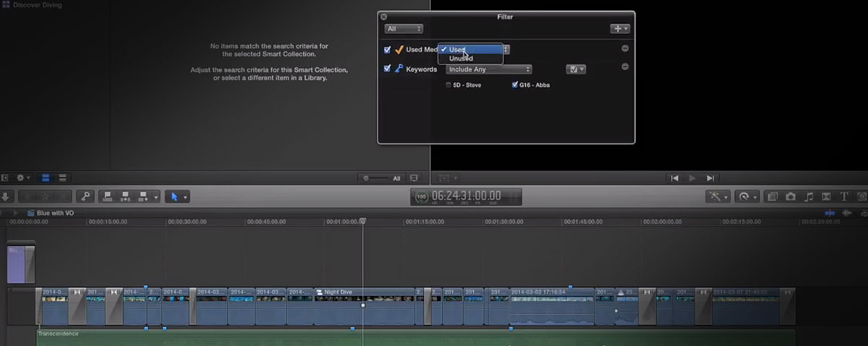Screen dimensions: 868x346
Task: Open the clip appearance options button
Action: (414, 177)
